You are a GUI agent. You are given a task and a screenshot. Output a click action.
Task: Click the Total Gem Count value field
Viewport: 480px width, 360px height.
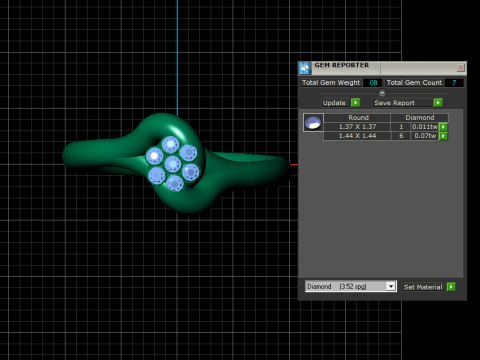(454, 83)
